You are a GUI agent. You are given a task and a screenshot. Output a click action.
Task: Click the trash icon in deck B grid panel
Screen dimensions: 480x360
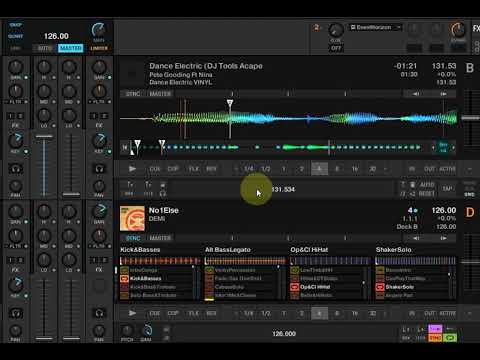click(412, 185)
